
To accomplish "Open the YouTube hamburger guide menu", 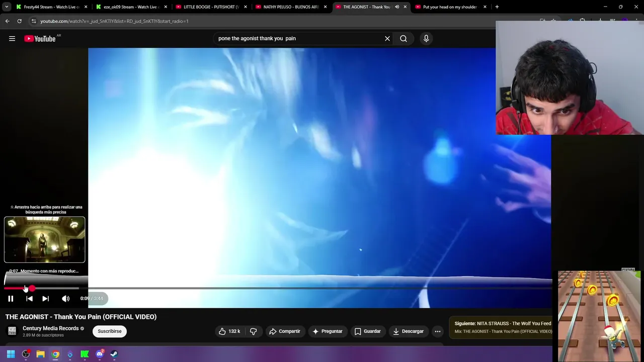I will pos(12,39).
